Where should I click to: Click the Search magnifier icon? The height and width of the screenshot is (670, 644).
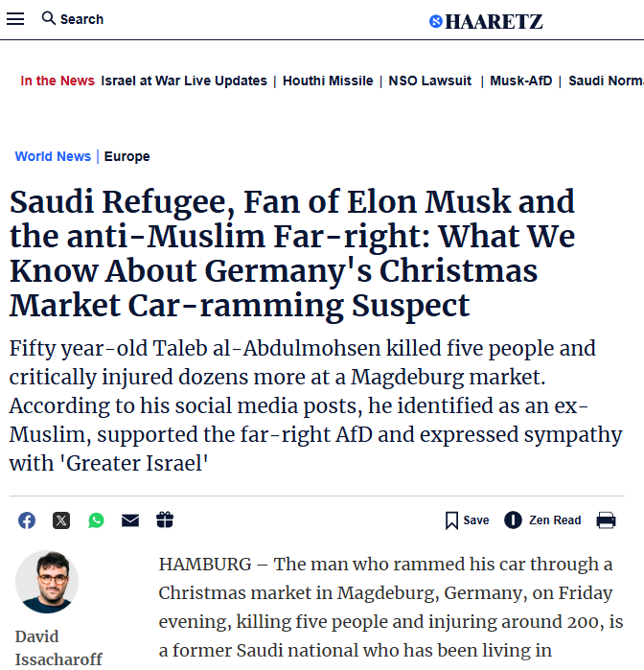point(49,19)
